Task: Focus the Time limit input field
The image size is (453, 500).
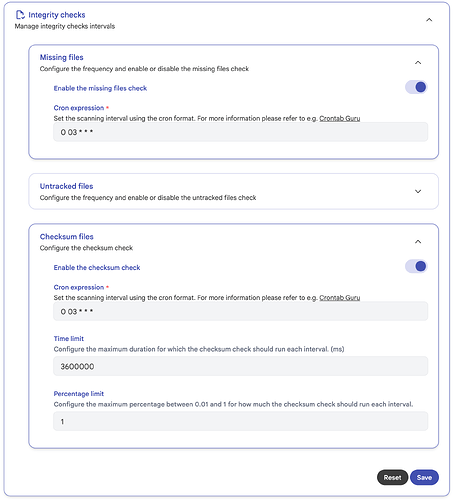Action: pos(240,366)
